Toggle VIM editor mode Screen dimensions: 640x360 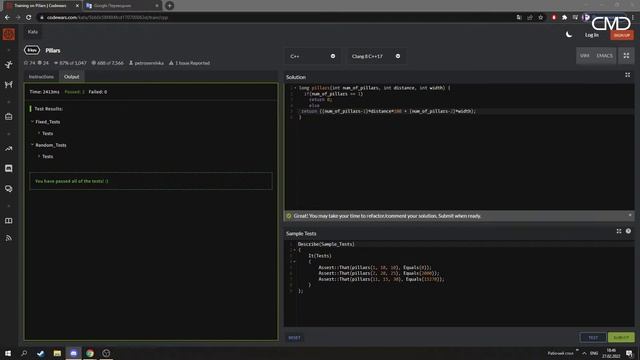point(584,56)
